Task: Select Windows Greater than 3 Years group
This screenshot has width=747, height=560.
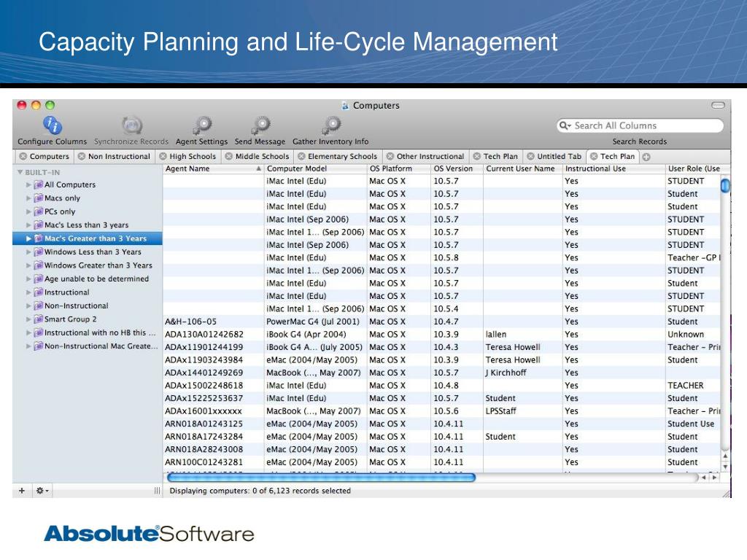Action: 88,265
